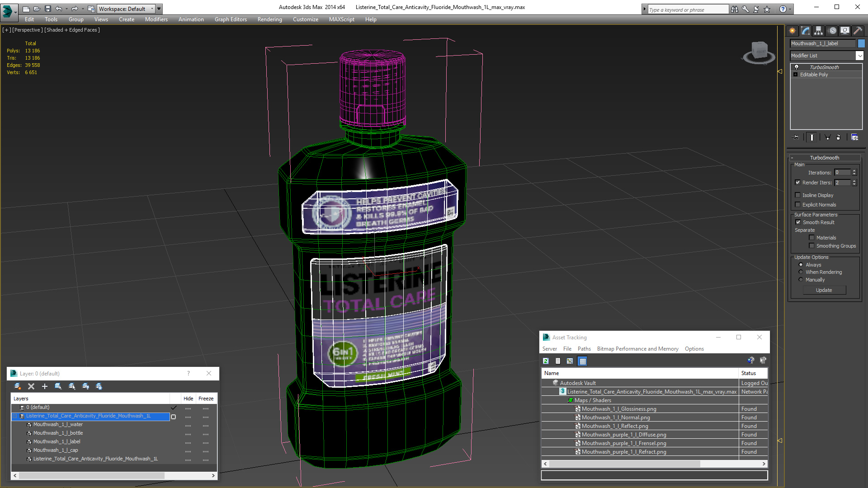Increase the Iterations spinner value
Viewport: 868px width, 488px height.
point(854,171)
